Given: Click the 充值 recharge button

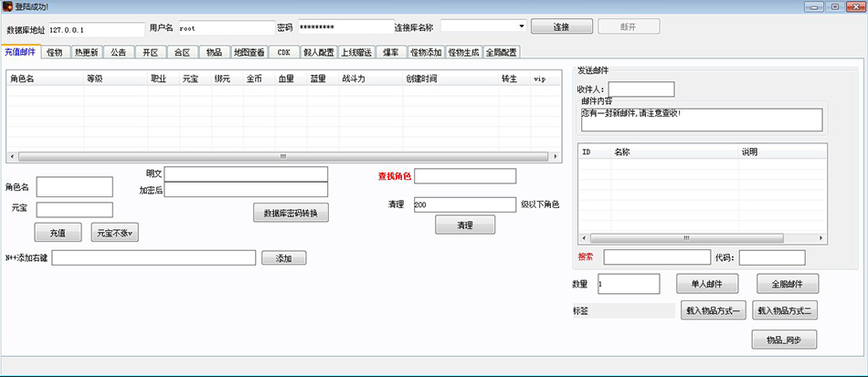Looking at the screenshot, I should (x=58, y=233).
